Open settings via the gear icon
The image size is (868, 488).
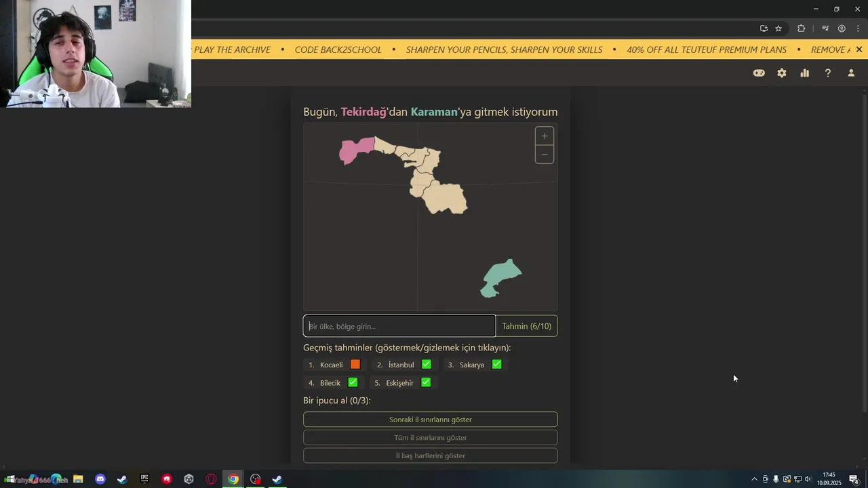[782, 73]
